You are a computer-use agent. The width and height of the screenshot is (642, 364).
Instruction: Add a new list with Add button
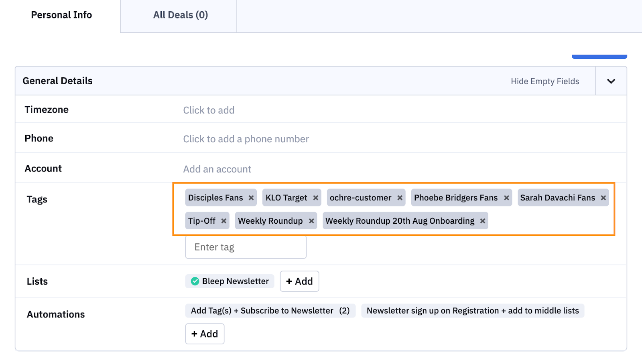tap(299, 281)
